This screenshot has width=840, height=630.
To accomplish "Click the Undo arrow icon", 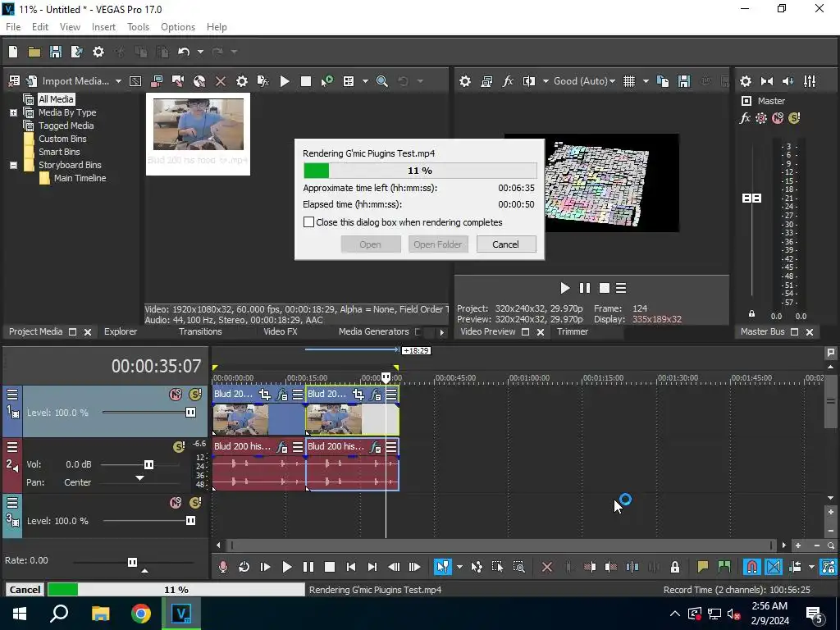I will click(184, 52).
